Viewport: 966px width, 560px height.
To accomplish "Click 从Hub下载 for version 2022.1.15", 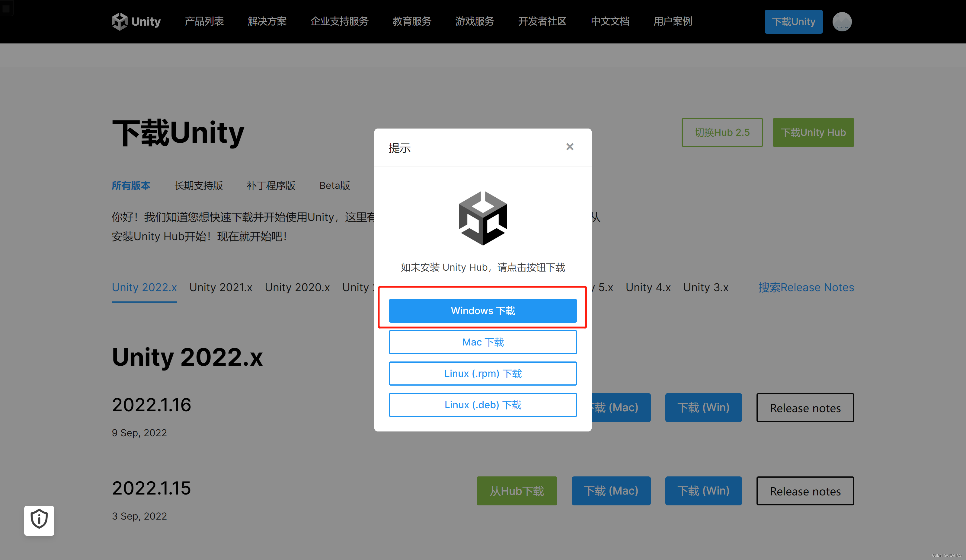I will [x=516, y=491].
